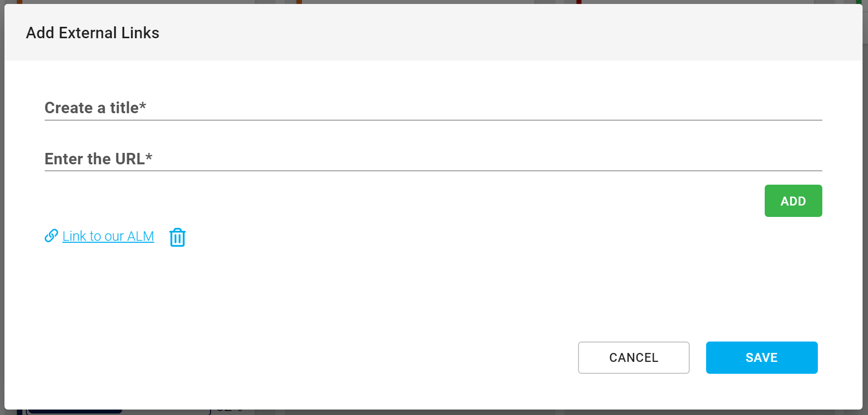Save the external links
This screenshot has width=868, height=415.
pos(762,357)
